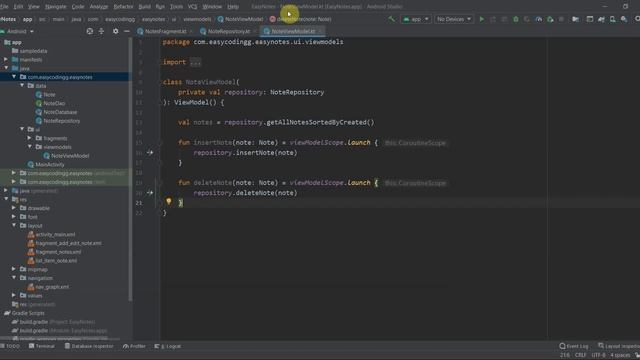Open the Logcat tool window
640x360 pixels.
168,346
